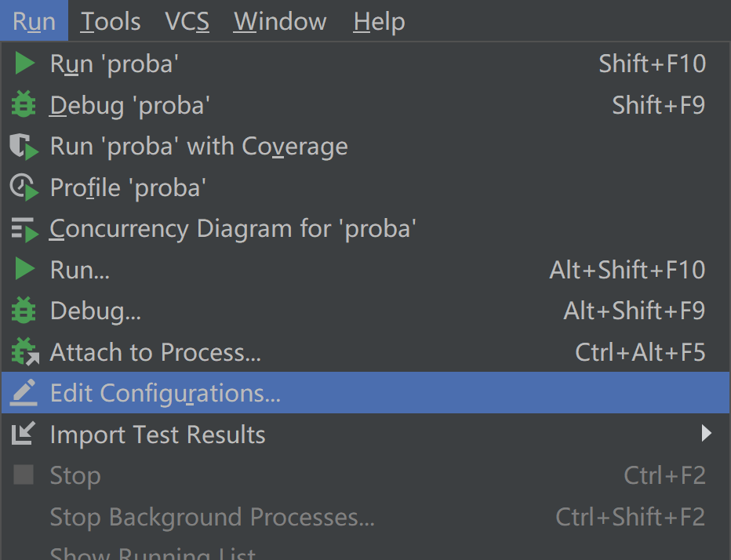Image resolution: width=731 pixels, height=560 pixels.
Task: Select the Profile 'proba' profiler icon
Action: (x=24, y=187)
